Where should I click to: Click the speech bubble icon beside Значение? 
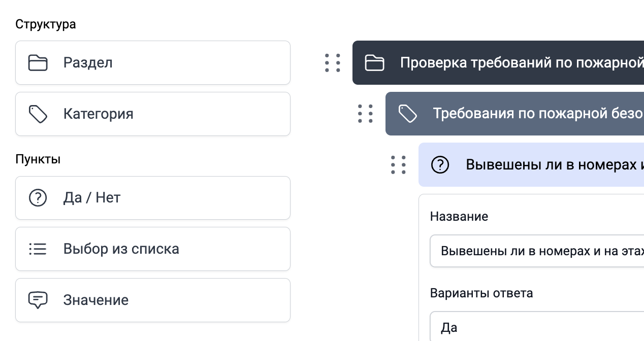coord(38,300)
